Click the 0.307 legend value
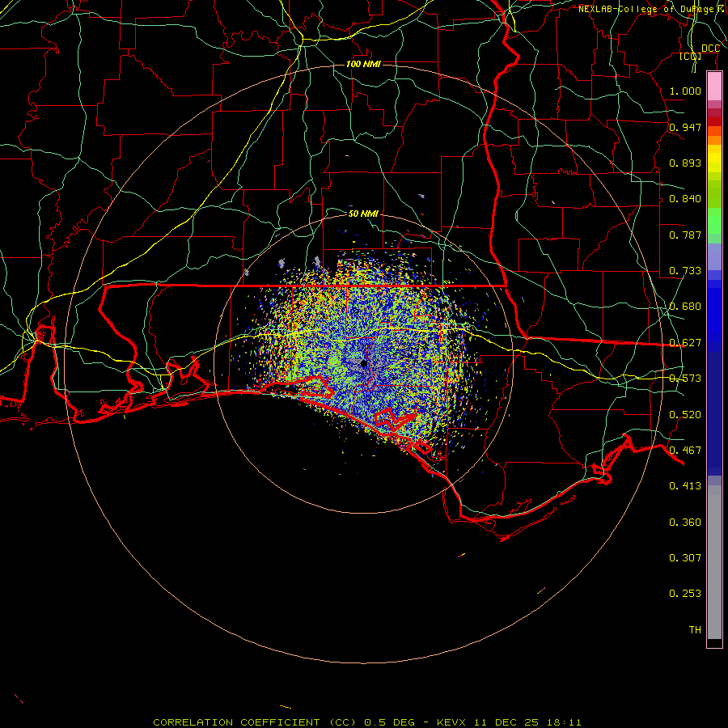The image size is (728, 728). click(x=685, y=558)
